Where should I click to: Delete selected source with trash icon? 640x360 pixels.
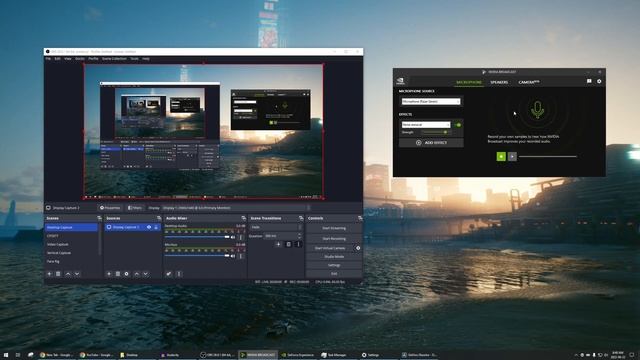[118, 274]
